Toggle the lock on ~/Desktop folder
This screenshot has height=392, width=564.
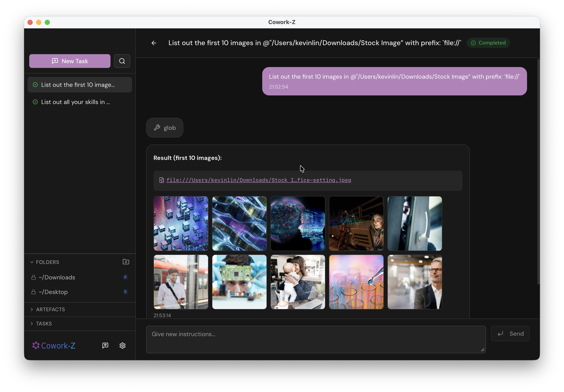[33, 292]
